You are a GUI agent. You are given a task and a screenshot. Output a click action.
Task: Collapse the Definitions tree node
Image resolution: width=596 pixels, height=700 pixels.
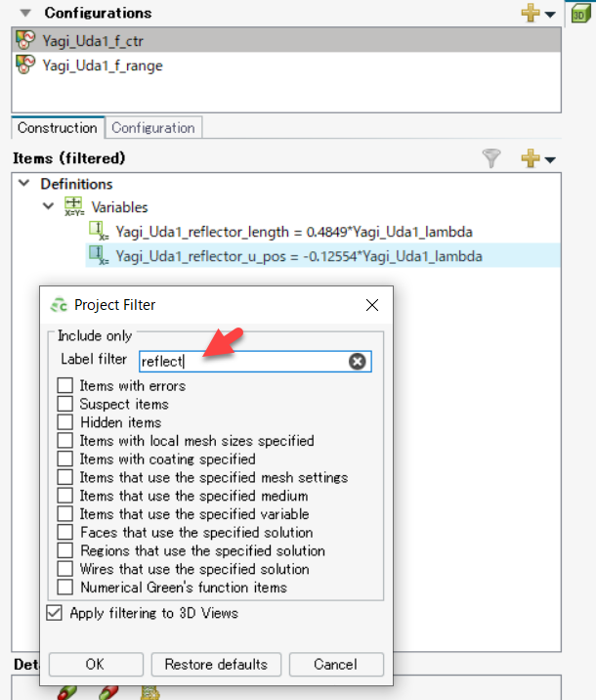coord(24,183)
